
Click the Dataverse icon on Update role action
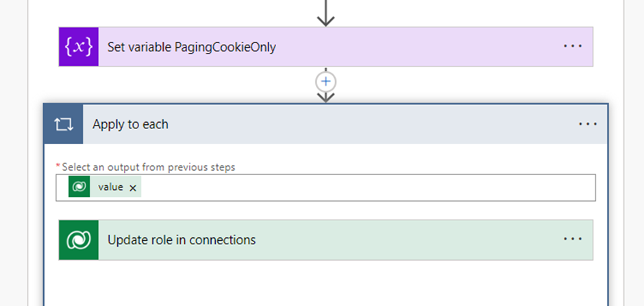point(79,240)
